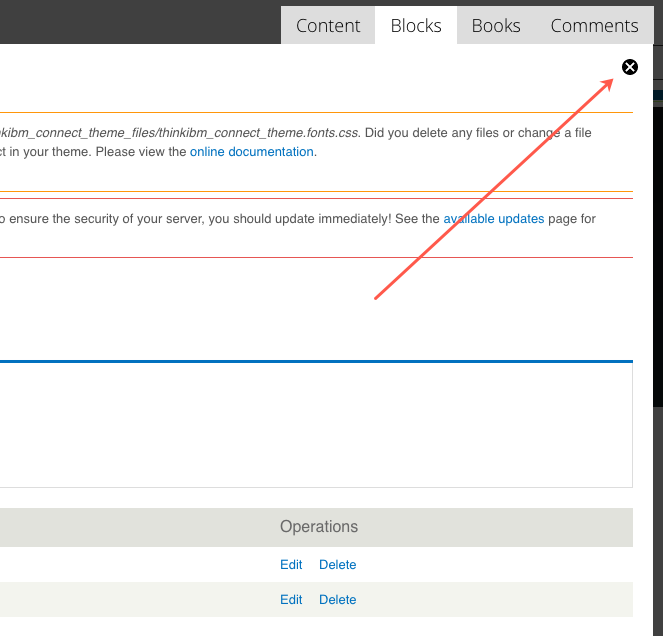Open the online documentation link

coord(252,152)
